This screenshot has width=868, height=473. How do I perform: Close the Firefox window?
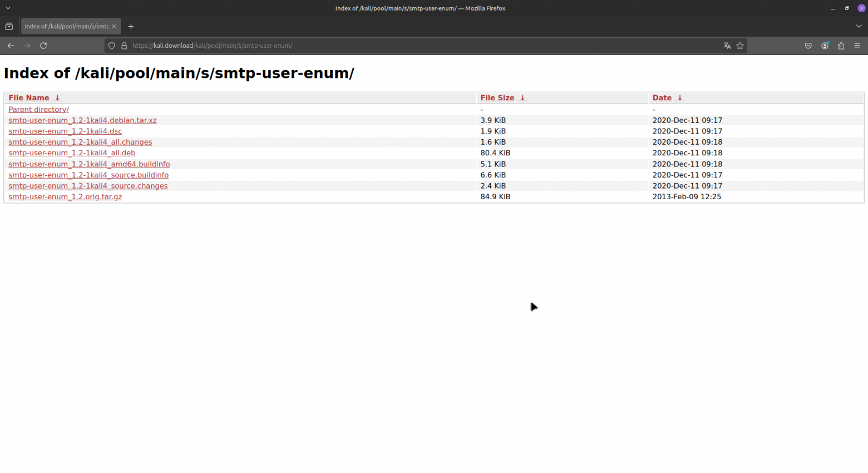pos(861,8)
